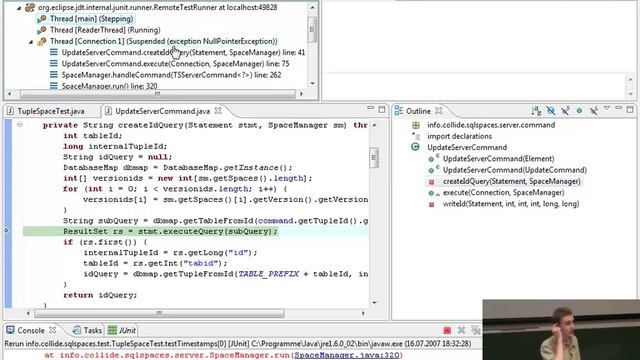Click highlighted line stmt.executeQuery(subQuery)
This screenshot has width=640, height=360.
170,231
